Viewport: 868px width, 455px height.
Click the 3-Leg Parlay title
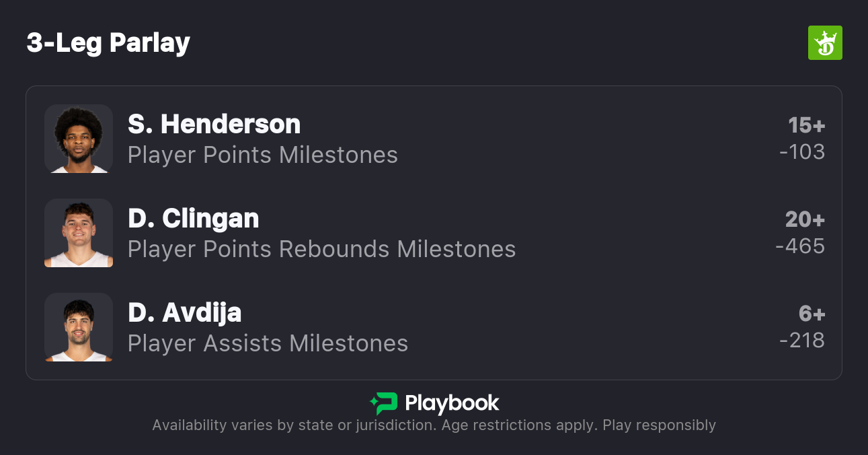(108, 43)
